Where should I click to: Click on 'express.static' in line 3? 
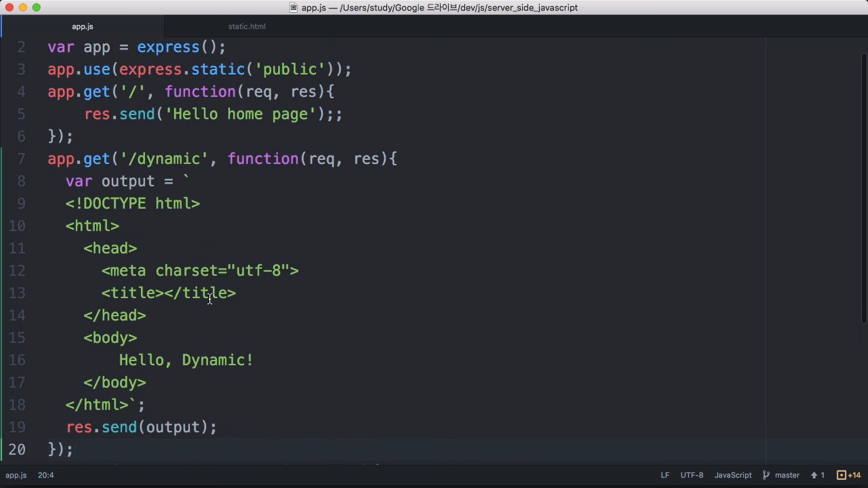click(182, 70)
